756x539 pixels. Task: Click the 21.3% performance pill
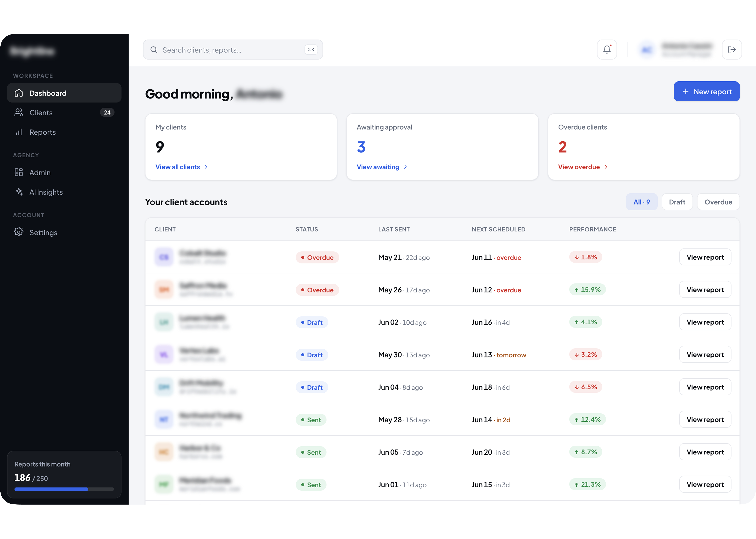pyautogui.click(x=587, y=485)
